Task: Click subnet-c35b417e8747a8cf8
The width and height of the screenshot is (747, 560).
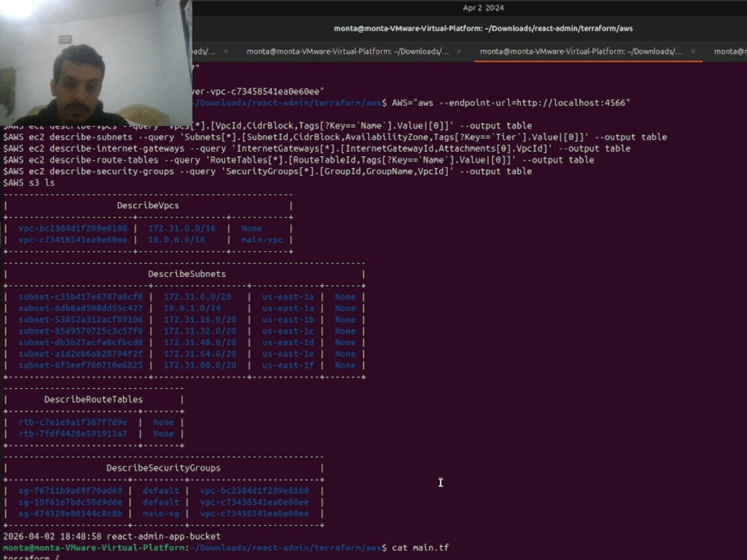Action: [81, 297]
